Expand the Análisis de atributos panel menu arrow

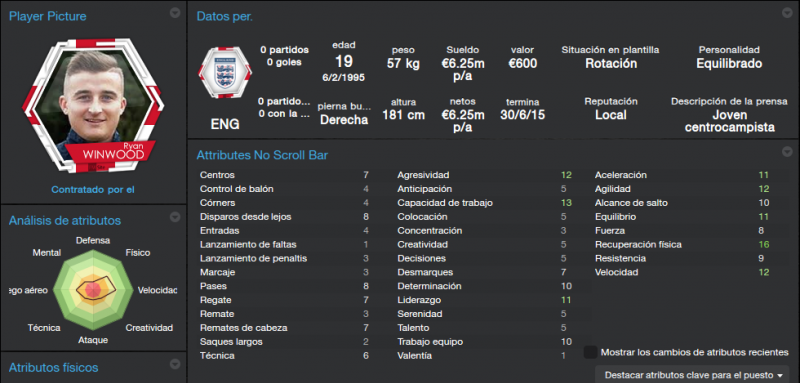coord(175,217)
